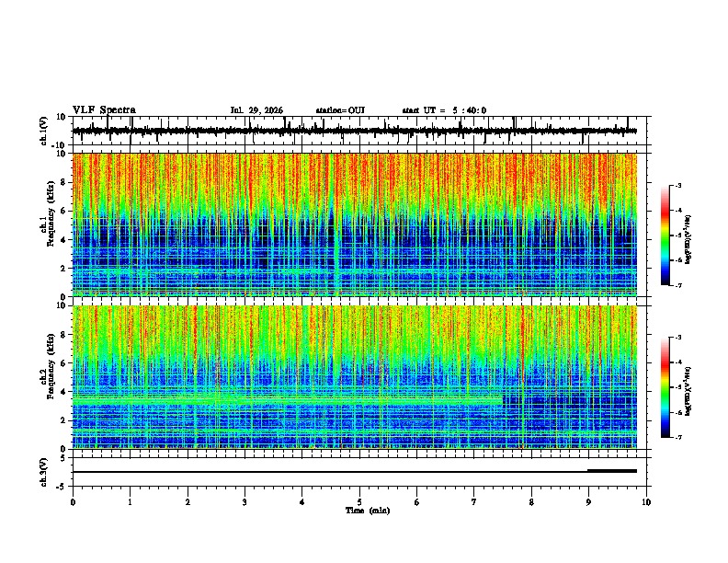Click the "Time (min)" x-axis label

pos(368,511)
